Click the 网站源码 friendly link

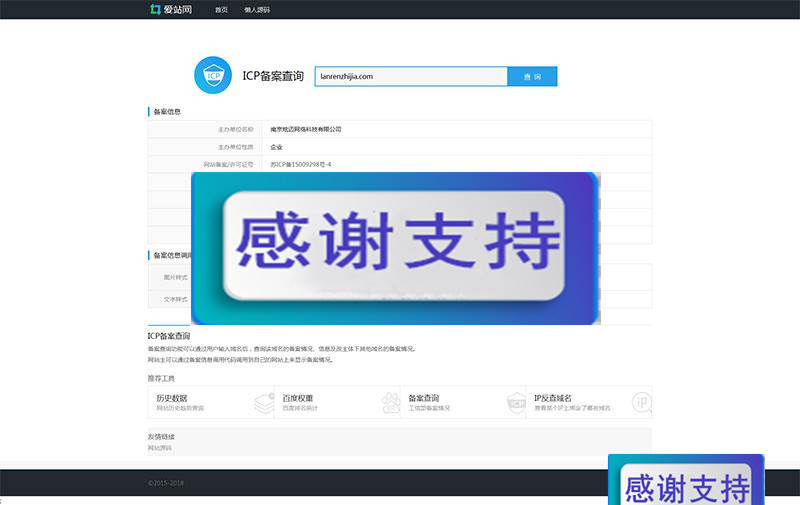coord(159,448)
